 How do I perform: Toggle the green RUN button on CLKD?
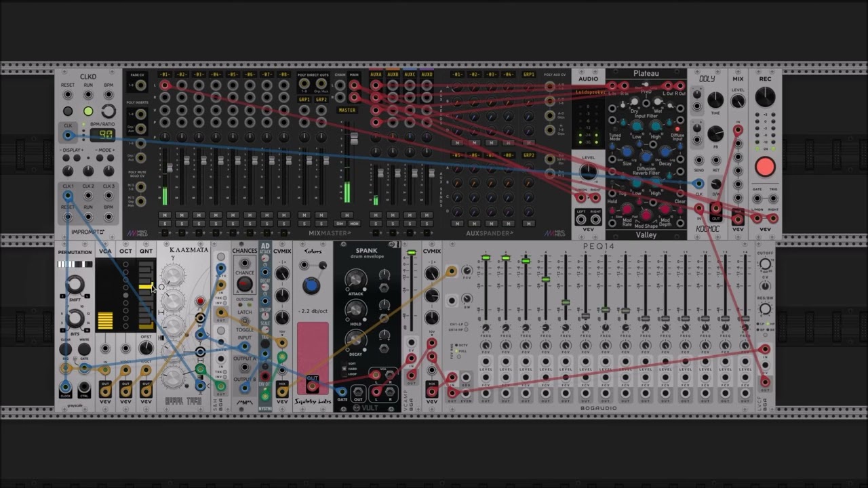coord(88,111)
